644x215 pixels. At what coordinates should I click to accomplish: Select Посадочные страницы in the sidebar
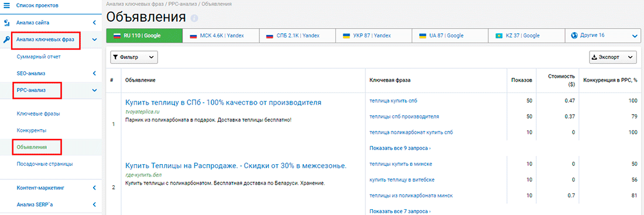point(44,164)
